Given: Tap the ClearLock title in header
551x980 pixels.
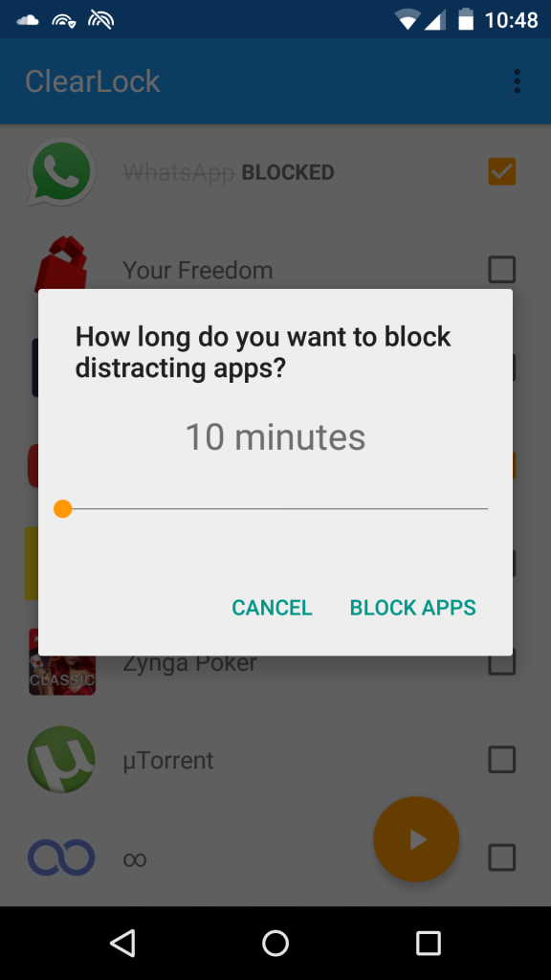Looking at the screenshot, I should (x=93, y=82).
